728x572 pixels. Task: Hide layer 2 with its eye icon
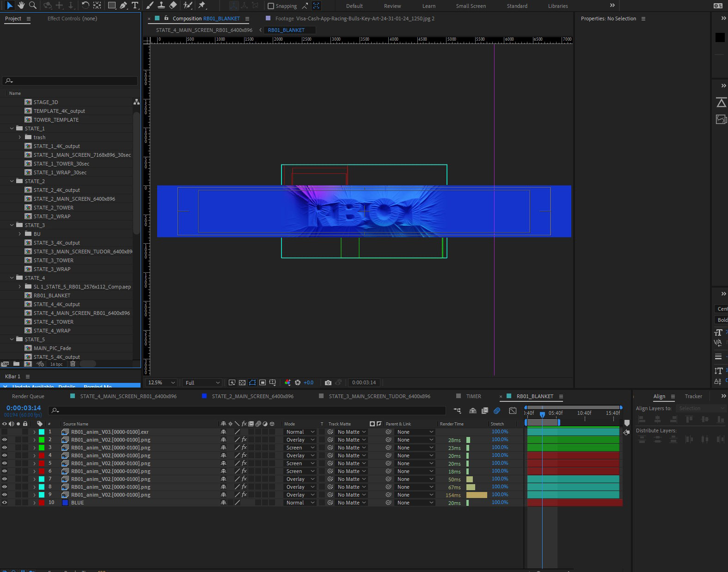(x=5, y=440)
